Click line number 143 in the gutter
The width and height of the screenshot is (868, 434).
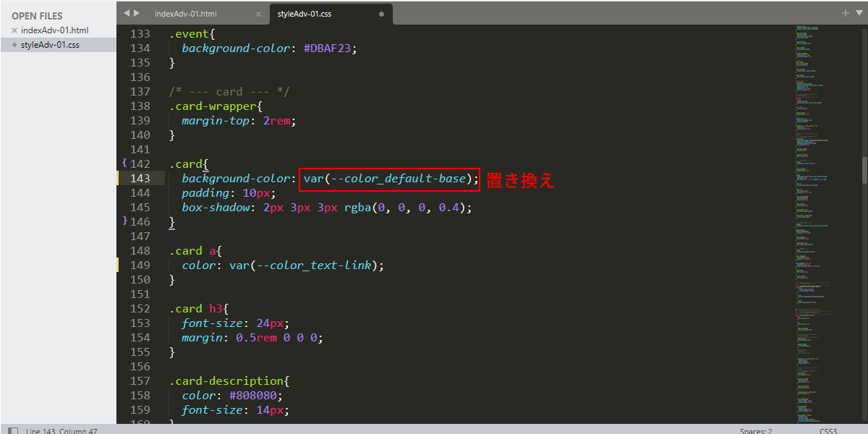140,178
